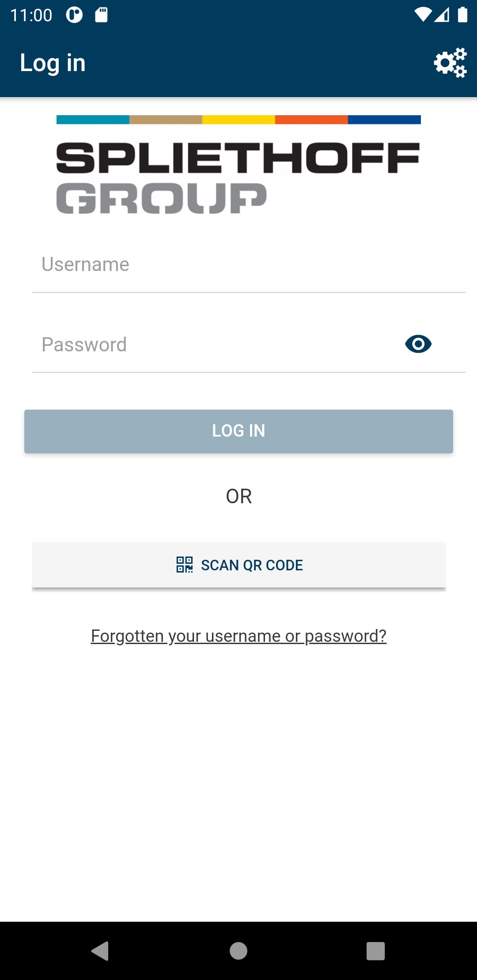Viewport: 477px width, 980px height.
Task: Click the Wi-Fi status bar icon
Action: [x=423, y=15]
